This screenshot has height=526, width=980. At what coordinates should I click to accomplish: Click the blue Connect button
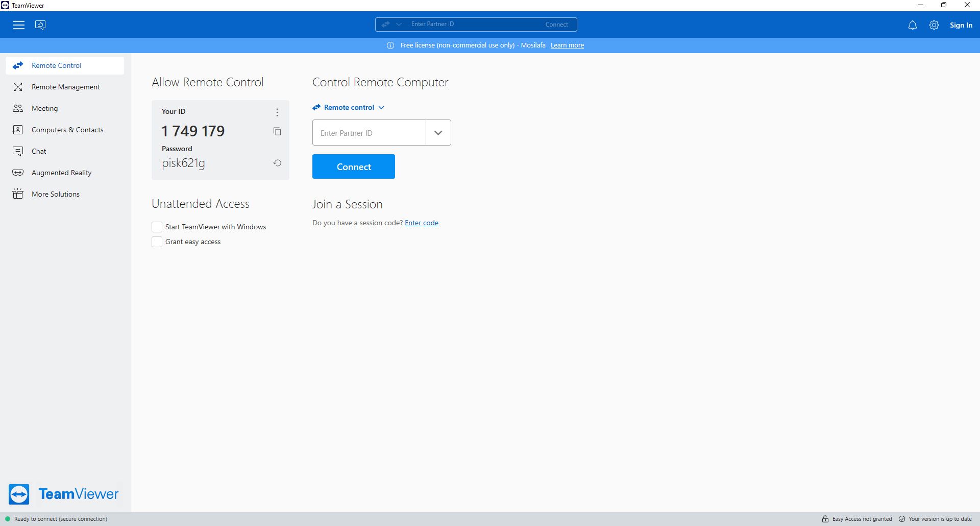354,166
